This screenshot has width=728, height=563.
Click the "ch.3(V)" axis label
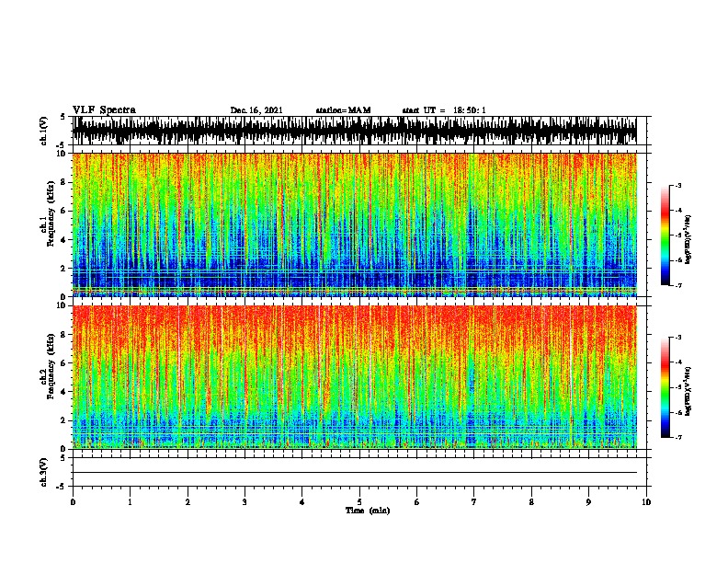pyautogui.click(x=44, y=472)
